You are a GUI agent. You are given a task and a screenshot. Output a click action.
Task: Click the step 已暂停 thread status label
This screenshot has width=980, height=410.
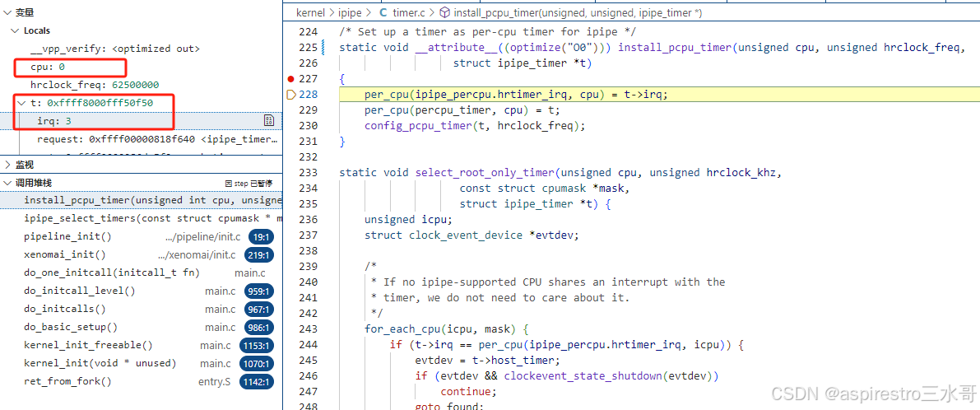[x=248, y=183]
